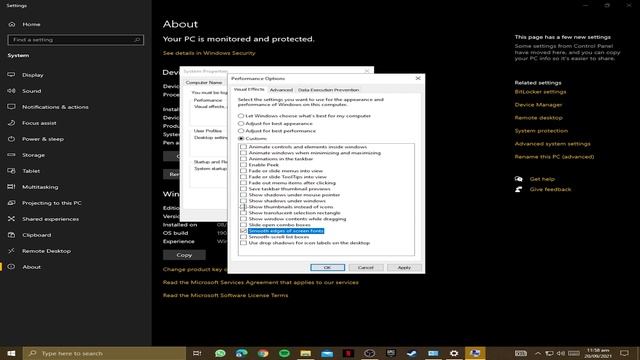This screenshot has height=360, width=640.
Task: Click the Windows Start button
Action: click(x=11, y=353)
